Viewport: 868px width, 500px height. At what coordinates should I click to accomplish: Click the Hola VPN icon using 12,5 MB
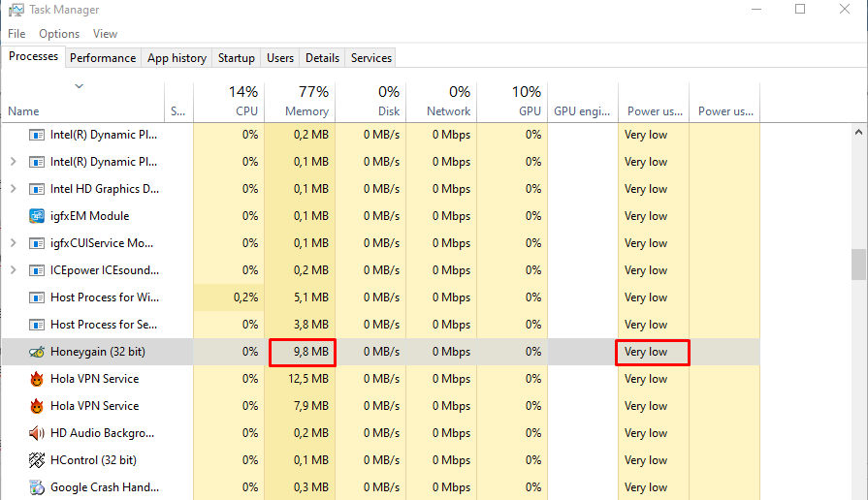coord(37,379)
